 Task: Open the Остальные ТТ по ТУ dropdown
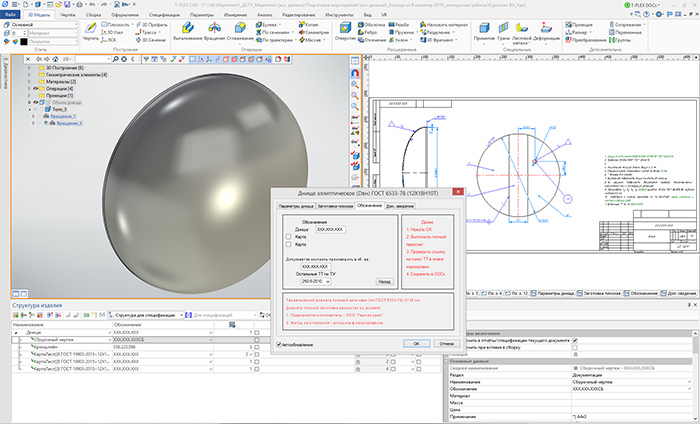tap(328, 282)
